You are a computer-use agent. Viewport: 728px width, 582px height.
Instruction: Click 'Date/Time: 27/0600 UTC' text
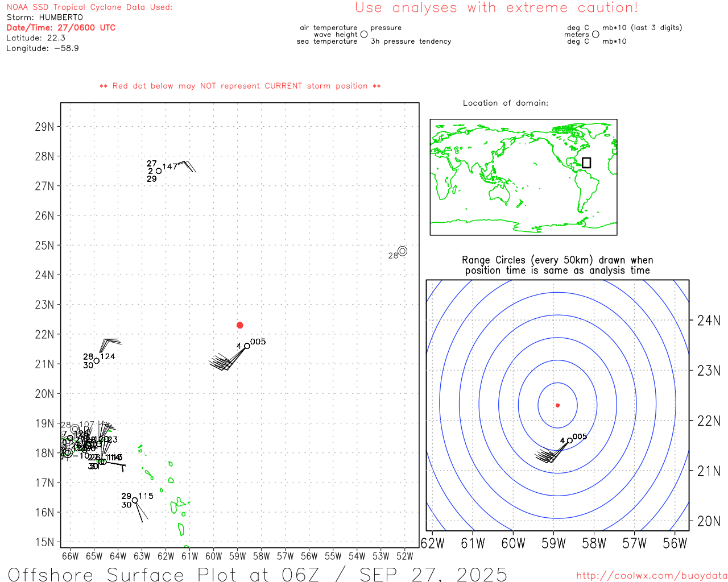pos(61,27)
